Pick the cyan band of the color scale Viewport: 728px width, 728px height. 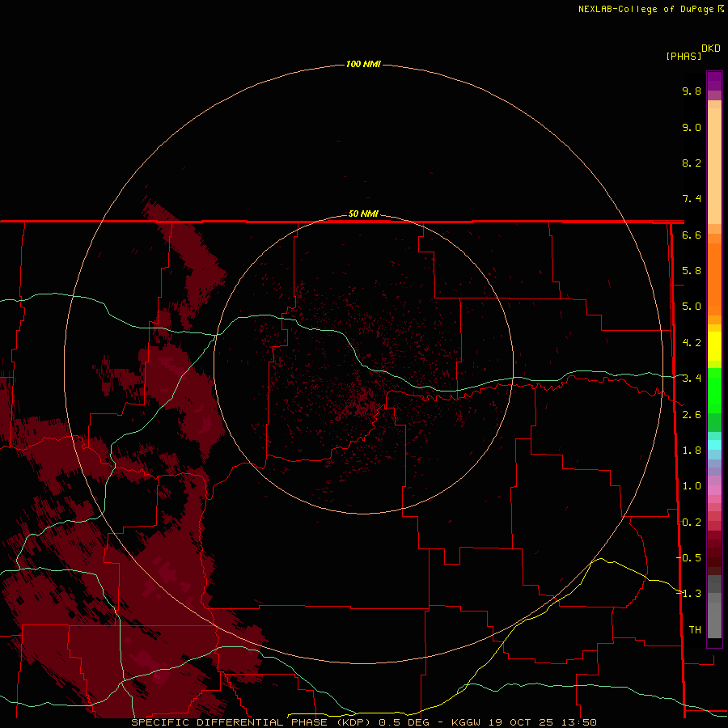point(714,445)
